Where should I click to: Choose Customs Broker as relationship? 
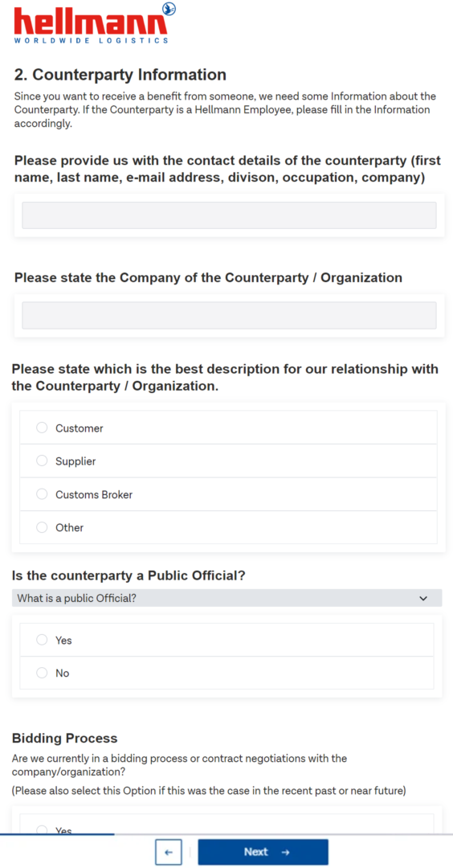pyautogui.click(x=42, y=494)
